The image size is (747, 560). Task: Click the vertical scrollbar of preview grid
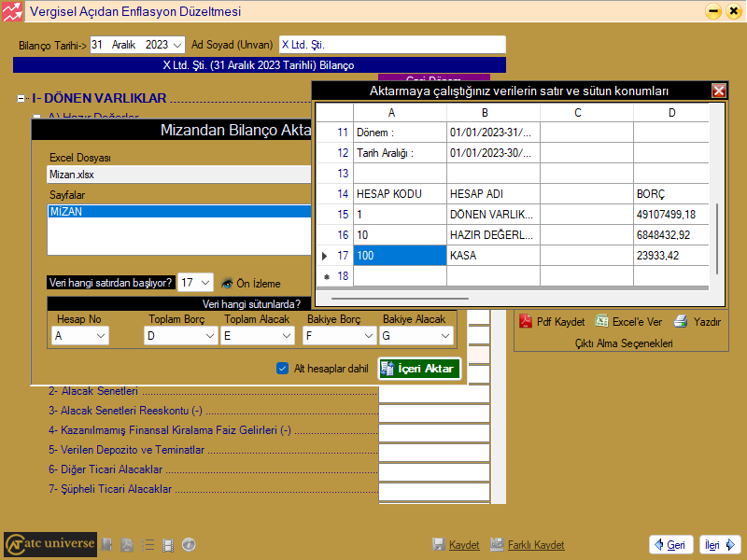(x=717, y=238)
